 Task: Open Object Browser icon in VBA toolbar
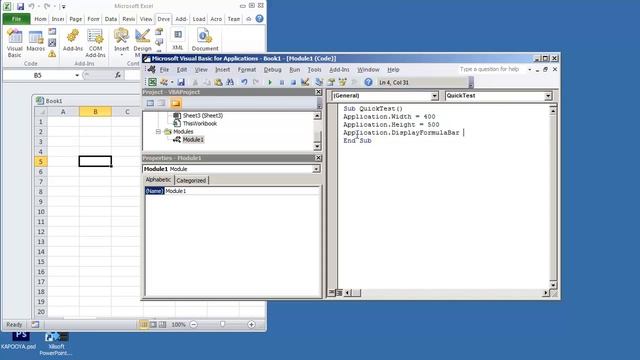point(342,82)
